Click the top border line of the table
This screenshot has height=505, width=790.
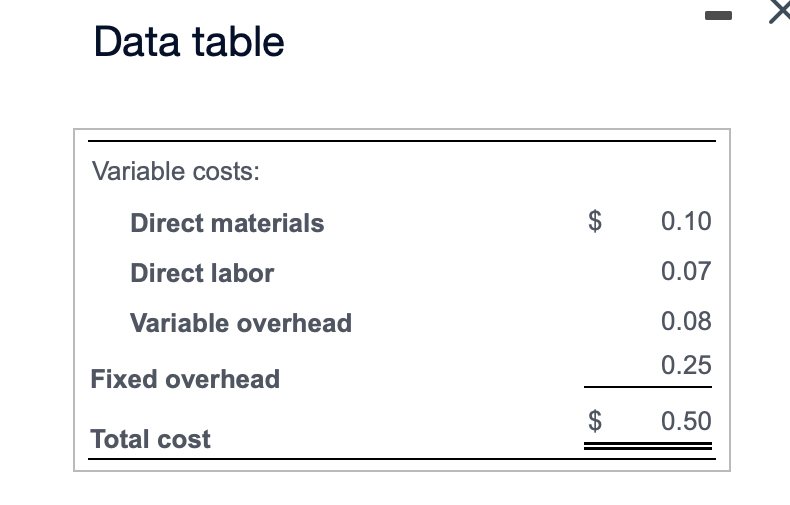coord(402,141)
